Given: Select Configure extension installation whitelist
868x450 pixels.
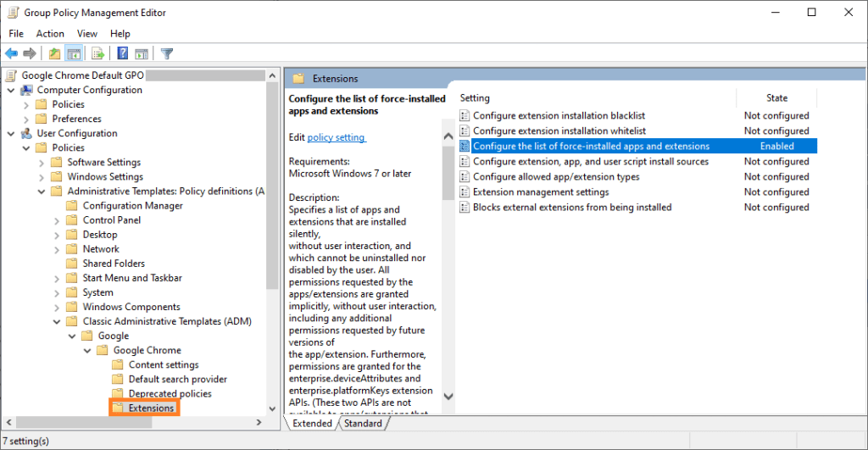Looking at the screenshot, I should [x=559, y=131].
